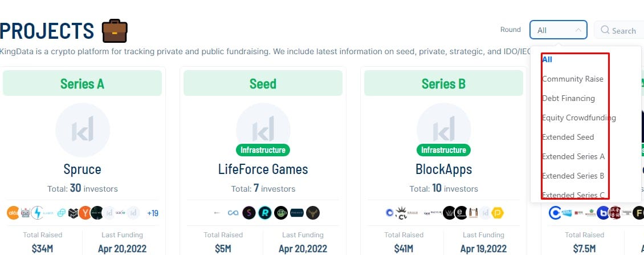Show the +19 more Spruce investors
Image resolution: width=644 pixels, height=255 pixels.
152,213
